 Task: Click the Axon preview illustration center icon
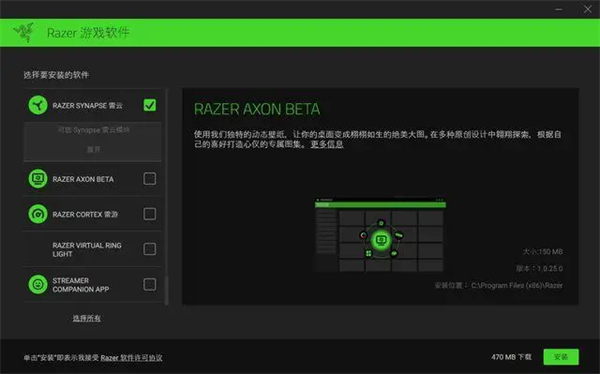tap(381, 240)
